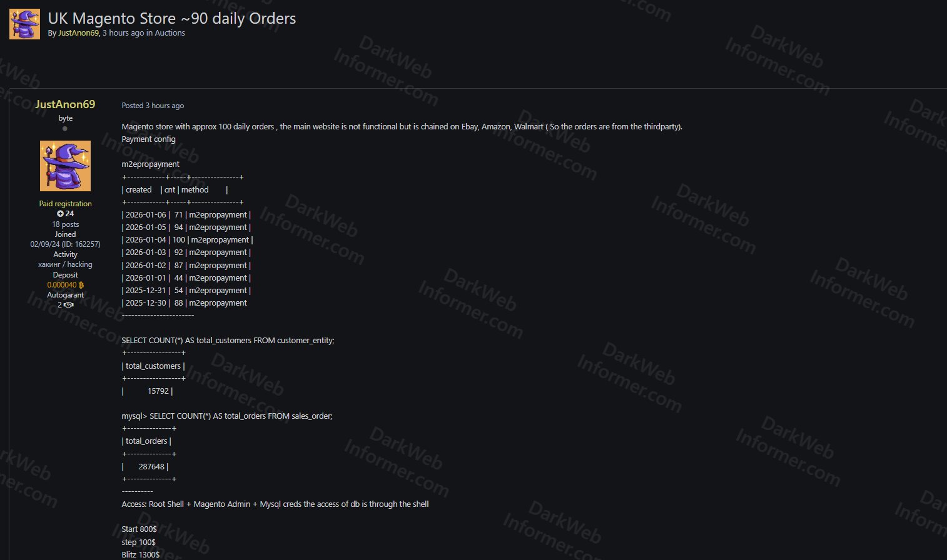Click the small wizard avatar beside thread title
The width and height of the screenshot is (947, 560).
(24, 24)
